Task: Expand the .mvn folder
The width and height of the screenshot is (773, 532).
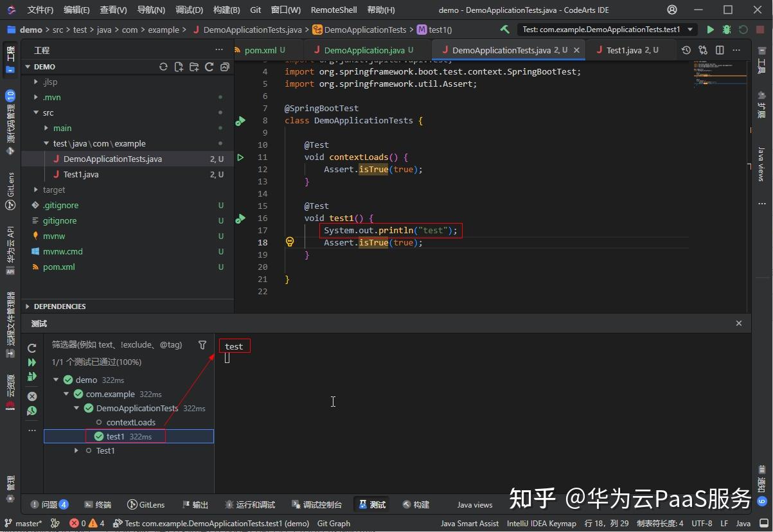Action: (36, 98)
